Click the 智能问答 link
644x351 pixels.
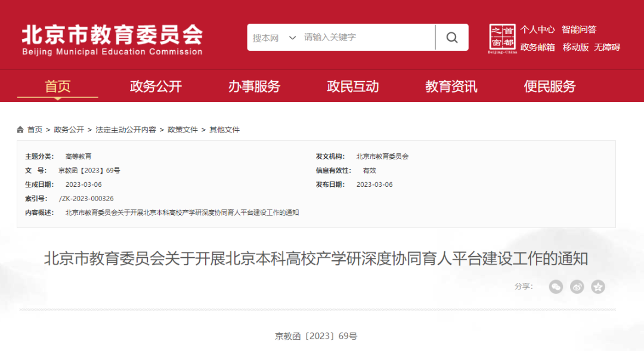578,29
